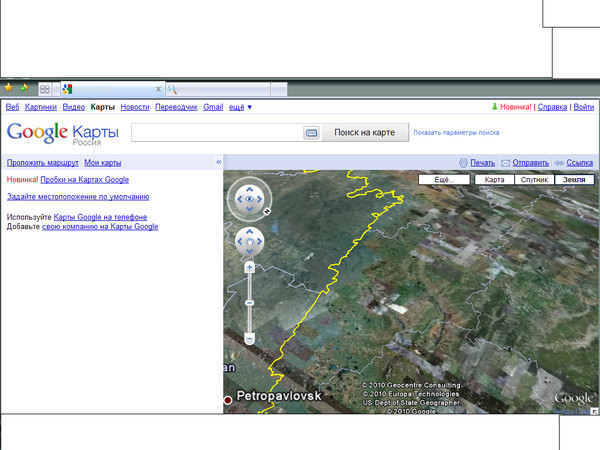Viewport: 600px width, 450px height.
Task: Click the zoom slider handle
Action: coord(249,303)
